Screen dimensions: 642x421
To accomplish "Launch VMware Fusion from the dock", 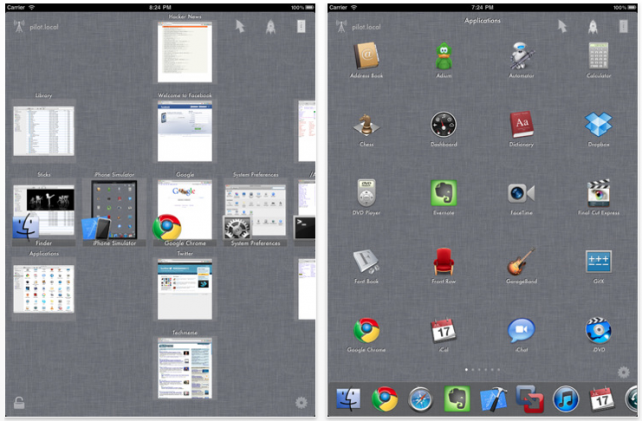I will [529, 399].
